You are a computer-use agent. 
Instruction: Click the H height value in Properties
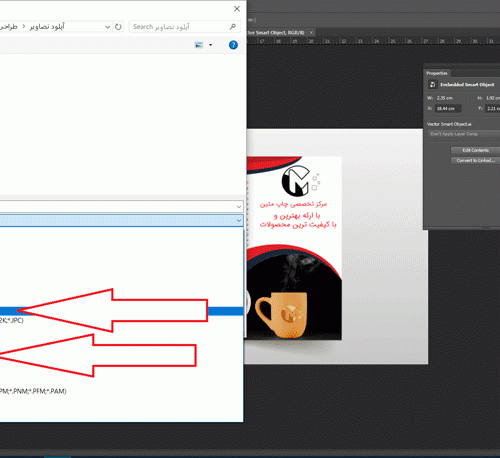493,98
